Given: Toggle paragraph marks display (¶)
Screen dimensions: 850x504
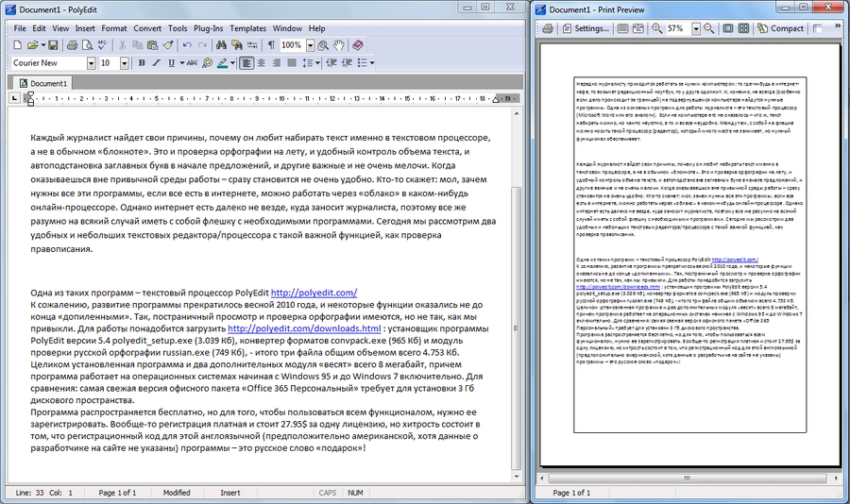Looking at the screenshot, I should 272,45.
